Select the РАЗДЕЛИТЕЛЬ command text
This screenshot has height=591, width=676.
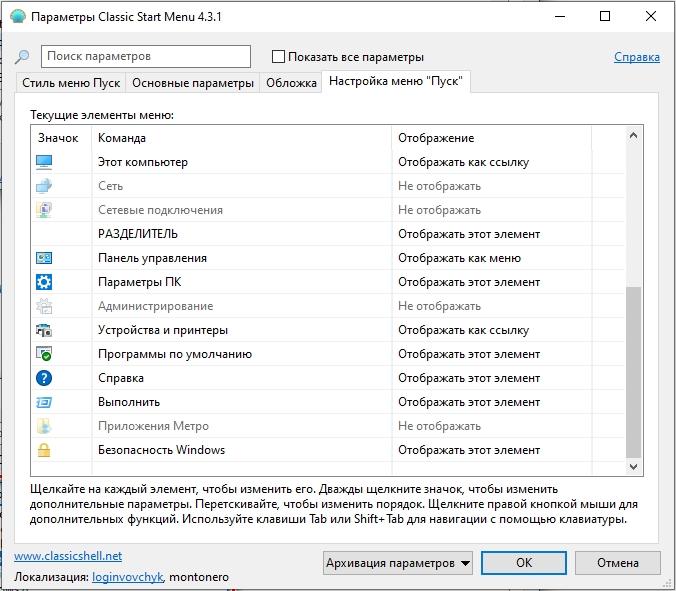pyautogui.click(x=138, y=234)
